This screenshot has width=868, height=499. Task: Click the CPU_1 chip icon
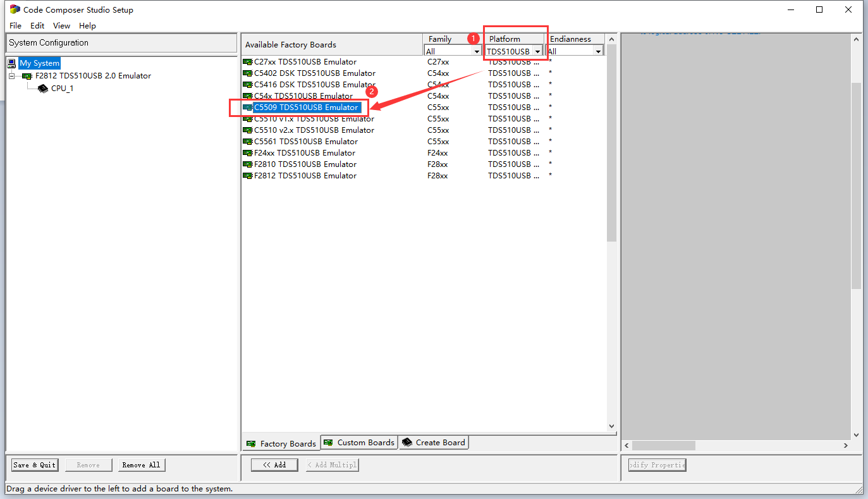pyautogui.click(x=43, y=89)
